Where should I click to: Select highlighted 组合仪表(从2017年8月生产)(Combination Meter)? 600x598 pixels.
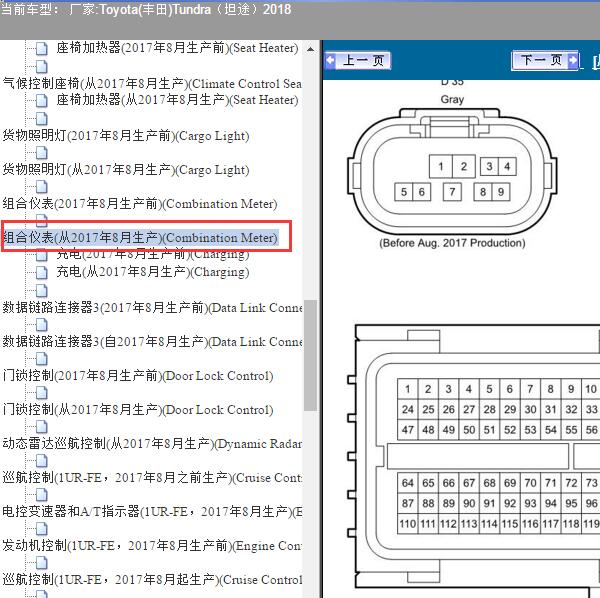tap(140, 238)
